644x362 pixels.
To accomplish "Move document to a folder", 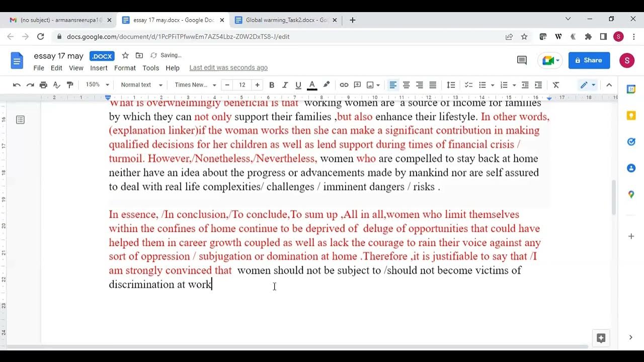I will (139, 55).
